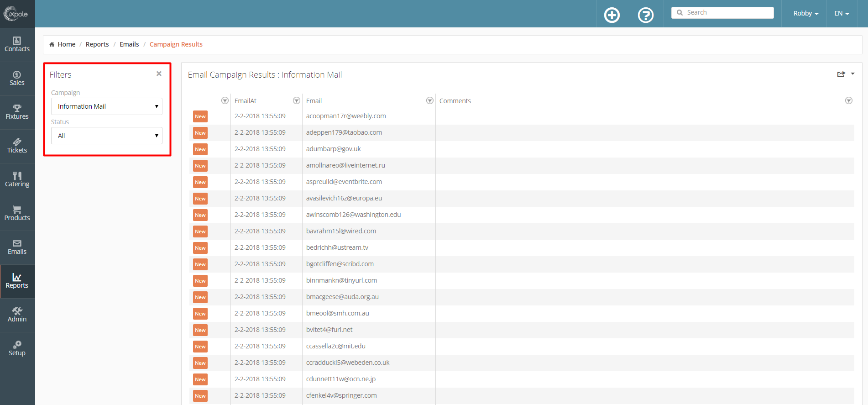
Task: Open the Sales sidebar section
Action: pos(17,79)
